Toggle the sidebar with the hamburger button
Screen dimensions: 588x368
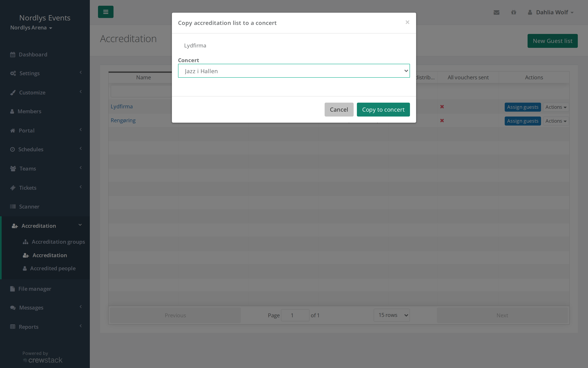tap(106, 12)
